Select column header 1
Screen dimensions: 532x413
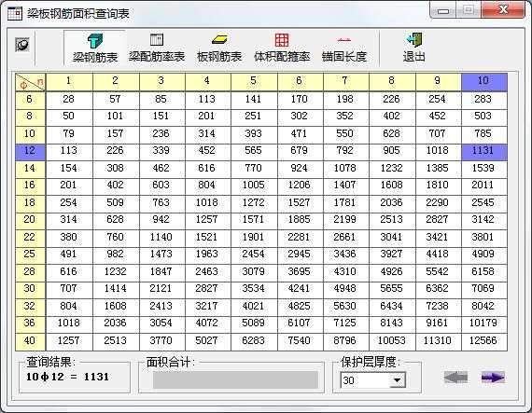pyautogui.click(x=69, y=82)
